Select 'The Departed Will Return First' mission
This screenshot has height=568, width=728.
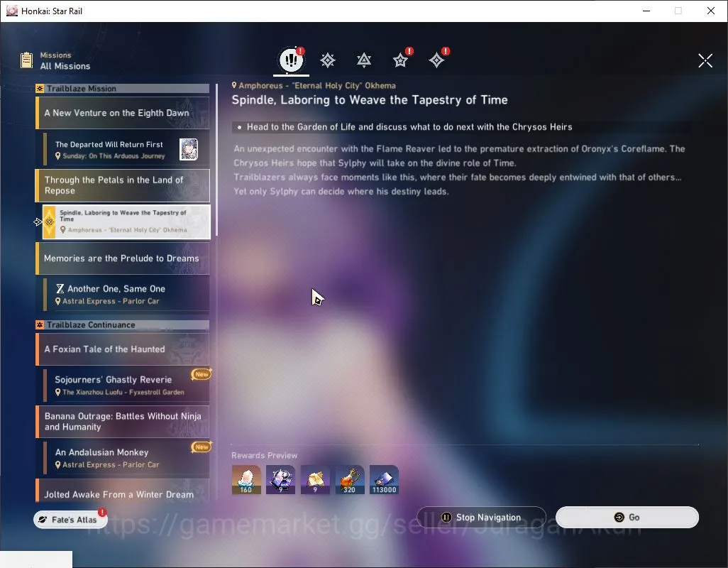126,150
